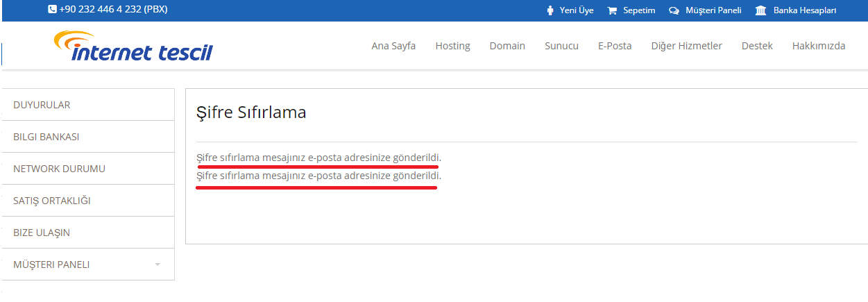Select DUYURULAR in the sidebar
The height and width of the screenshot is (302, 868).
[x=88, y=105]
